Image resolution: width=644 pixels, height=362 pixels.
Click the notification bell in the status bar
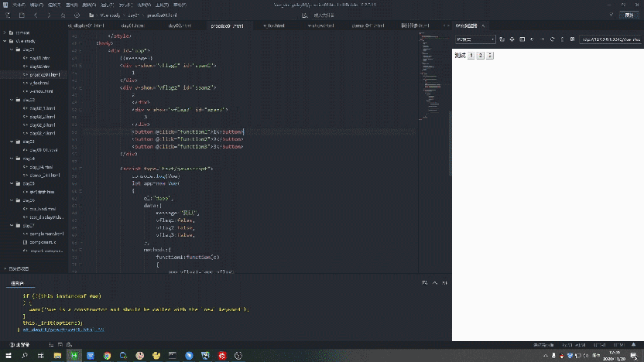(x=633, y=345)
